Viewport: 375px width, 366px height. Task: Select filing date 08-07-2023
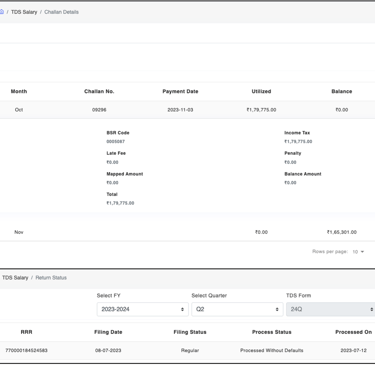coord(108,350)
